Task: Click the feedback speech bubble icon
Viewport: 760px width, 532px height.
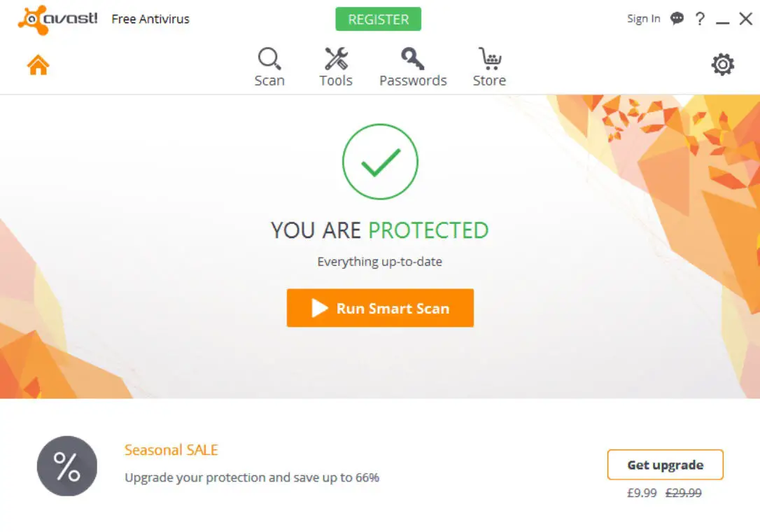Action: point(677,19)
